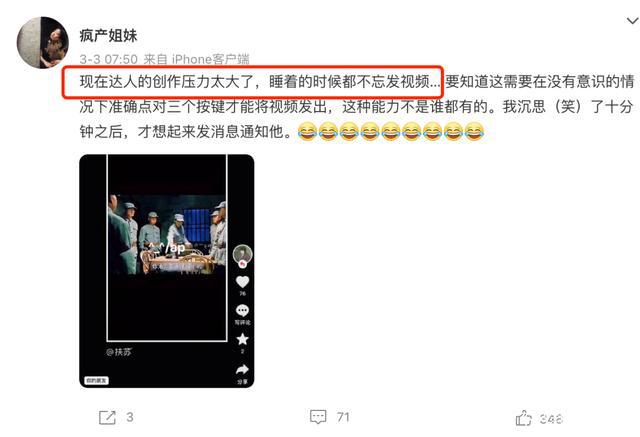Click the 71 comment count
This screenshot has width=640, height=437.
click(x=343, y=417)
